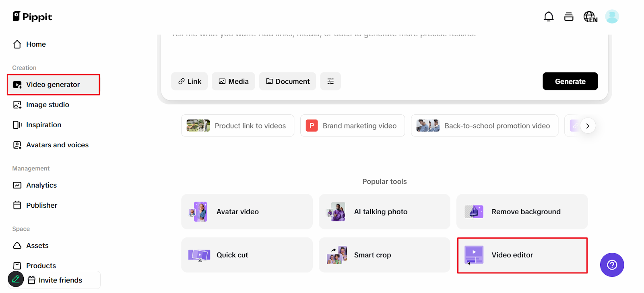Add a file using the Media button

[233, 81]
